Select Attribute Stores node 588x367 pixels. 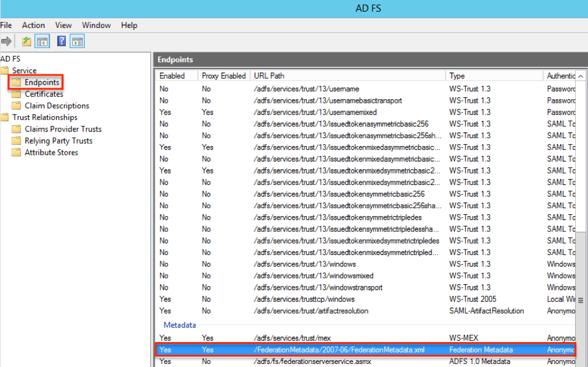(x=51, y=153)
